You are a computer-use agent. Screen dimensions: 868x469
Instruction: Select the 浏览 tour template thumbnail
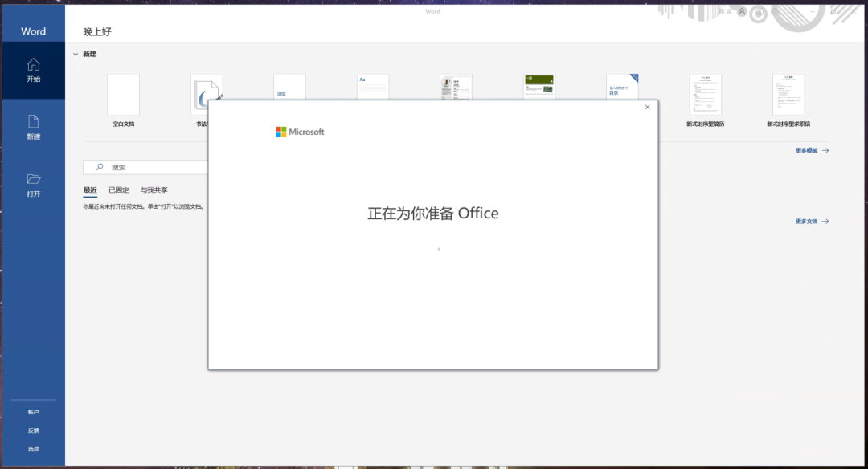coord(289,87)
